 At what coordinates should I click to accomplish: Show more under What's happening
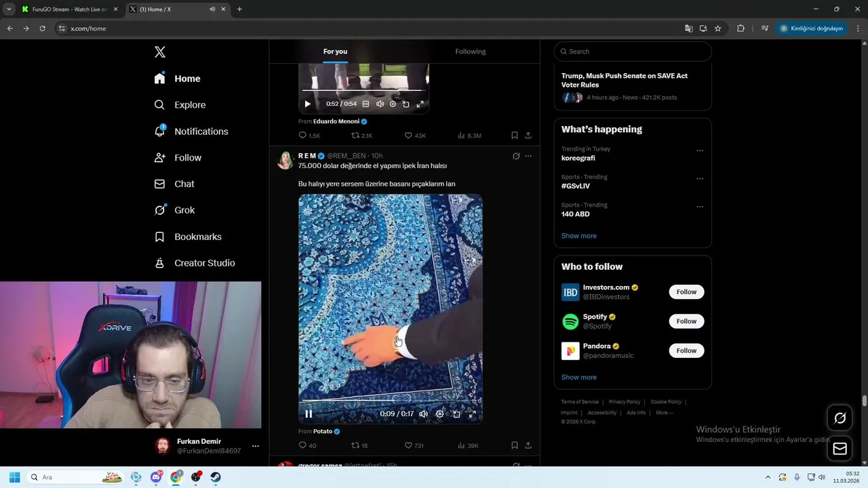coord(579,236)
